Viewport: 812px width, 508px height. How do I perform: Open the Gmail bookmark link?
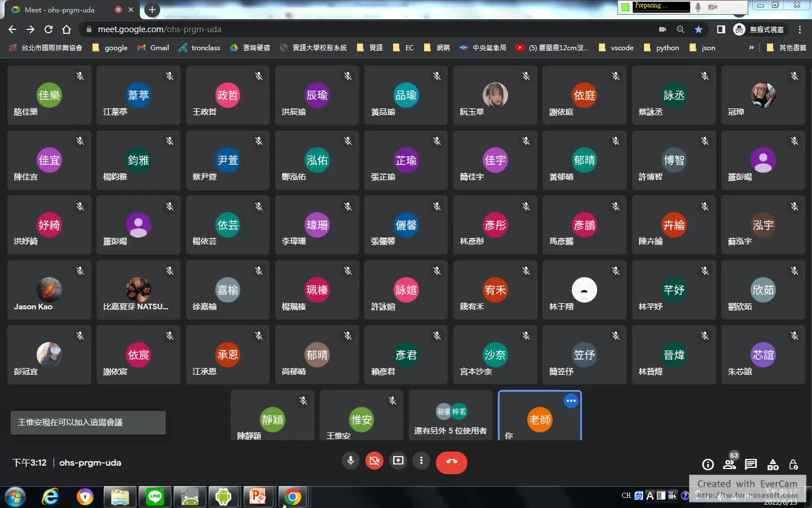[153, 47]
